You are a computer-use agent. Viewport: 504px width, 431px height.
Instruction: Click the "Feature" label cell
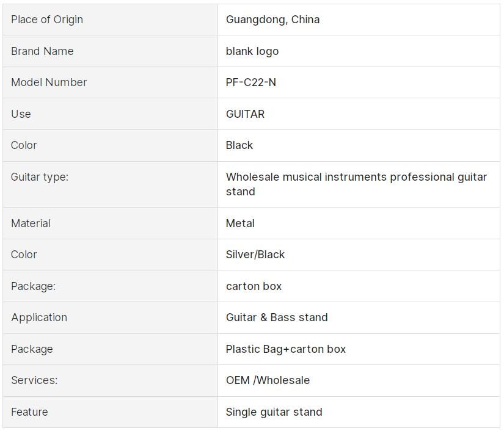point(29,412)
